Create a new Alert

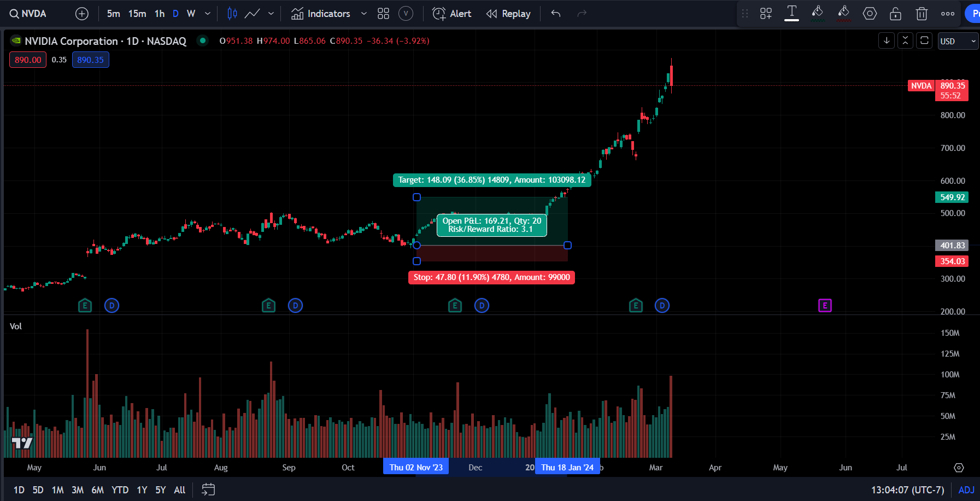(x=451, y=14)
